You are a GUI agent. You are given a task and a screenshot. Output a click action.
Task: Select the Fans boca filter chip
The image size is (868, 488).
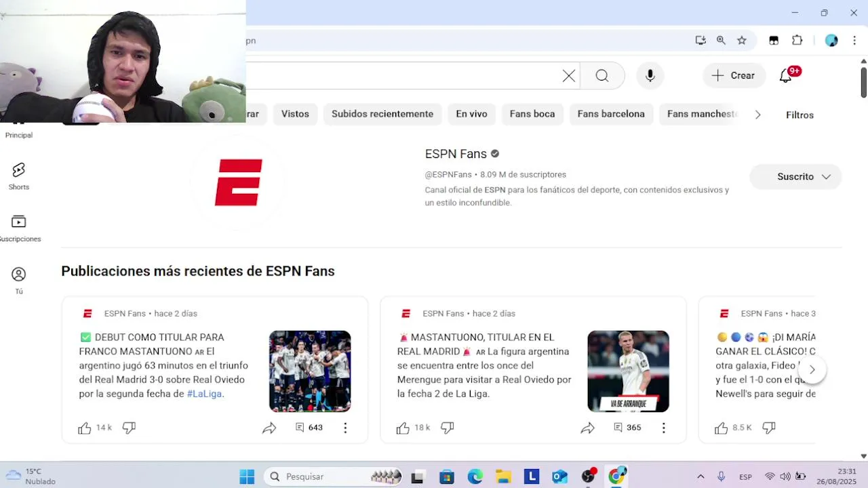(x=532, y=114)
